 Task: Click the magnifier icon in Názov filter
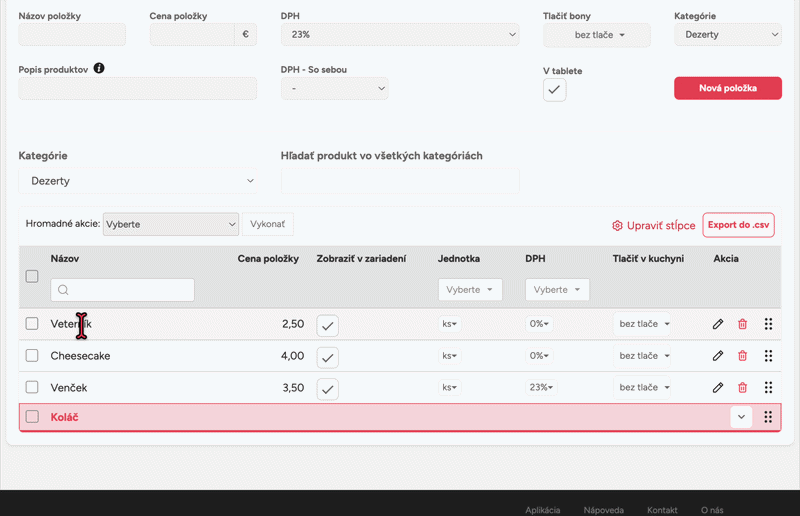coord(63,290)
